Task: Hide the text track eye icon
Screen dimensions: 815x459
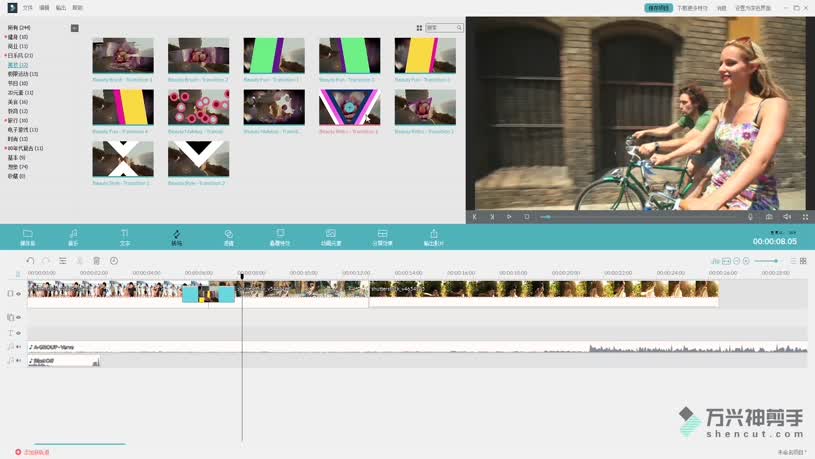Action: pos(19,333)
